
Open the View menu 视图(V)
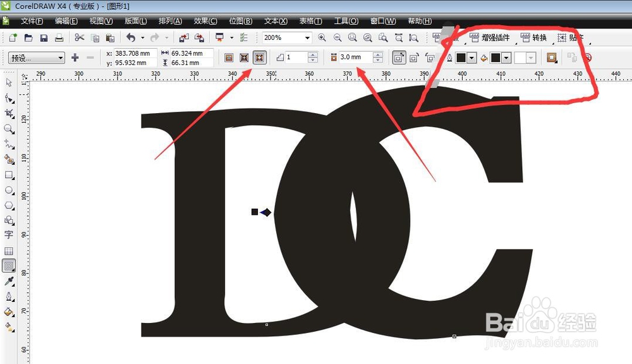point(100,21)
